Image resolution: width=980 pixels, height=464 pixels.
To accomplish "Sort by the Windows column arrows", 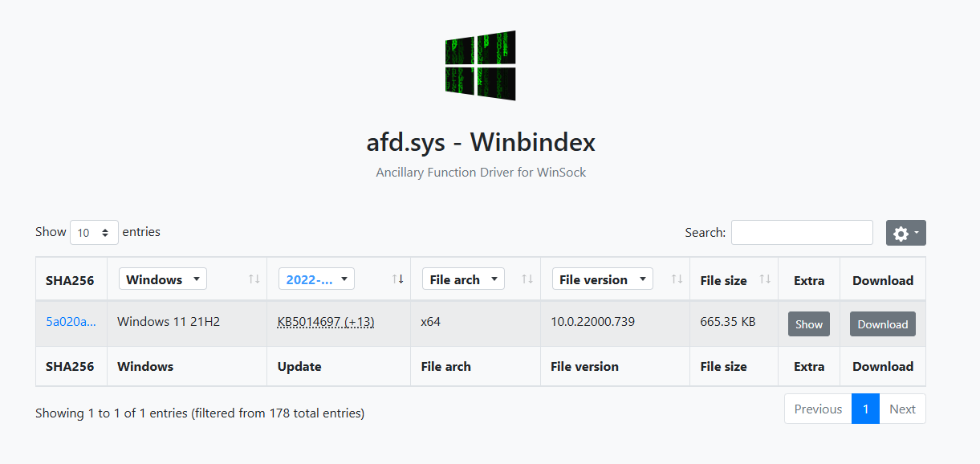I will [x=254, y=279].
